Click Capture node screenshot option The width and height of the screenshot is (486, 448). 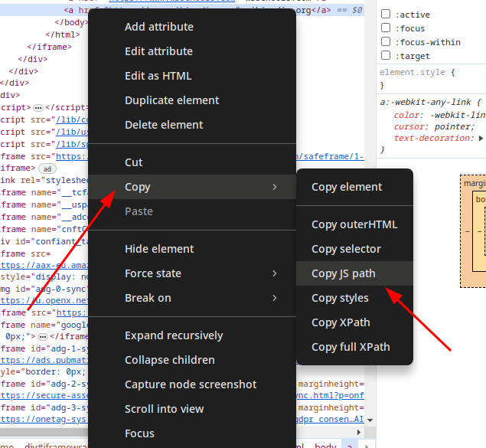[x=191, y=384]
